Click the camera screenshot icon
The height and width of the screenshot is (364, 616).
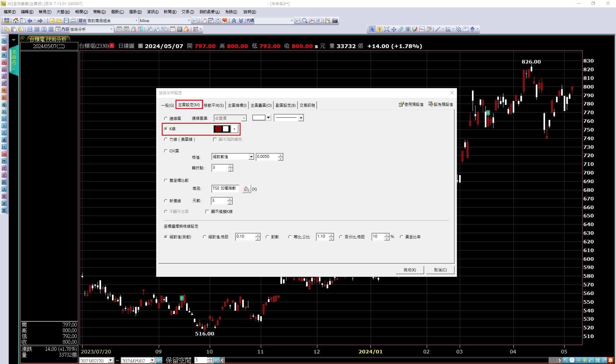pyautogui.click(x=335, y=21)
